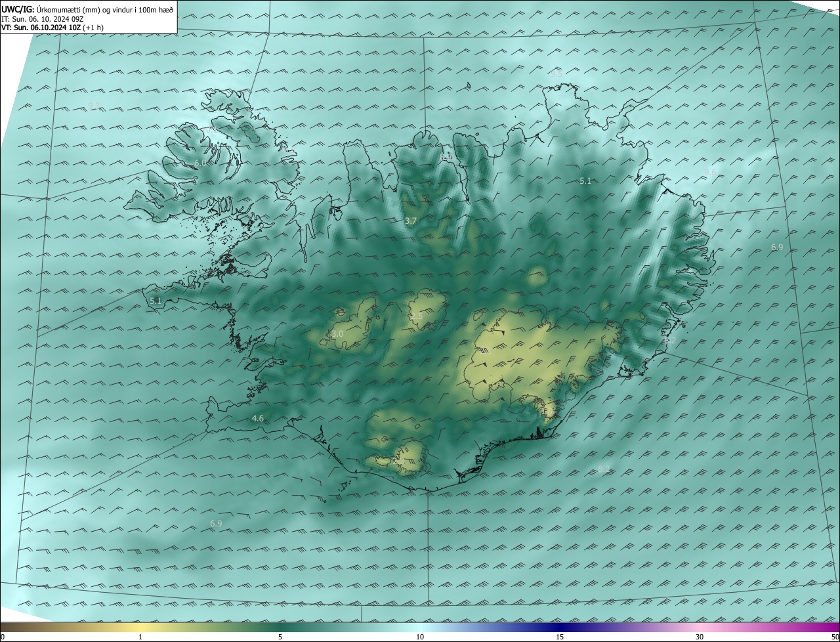Click the dark navy section of the color scale

560,627
